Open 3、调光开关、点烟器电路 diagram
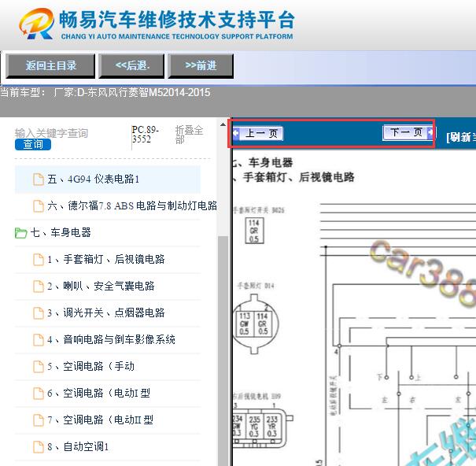Screen dimensions: 476x466 point(106,313)
